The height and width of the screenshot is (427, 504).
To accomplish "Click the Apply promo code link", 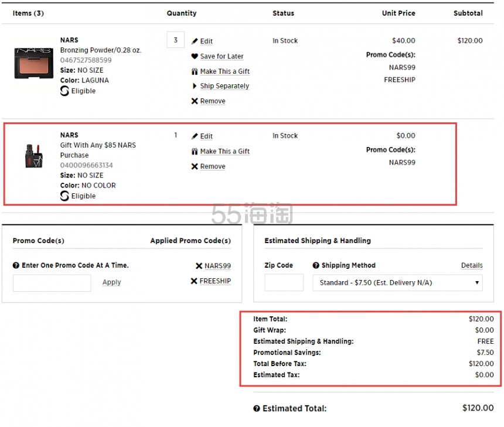I will coord(111,282).
